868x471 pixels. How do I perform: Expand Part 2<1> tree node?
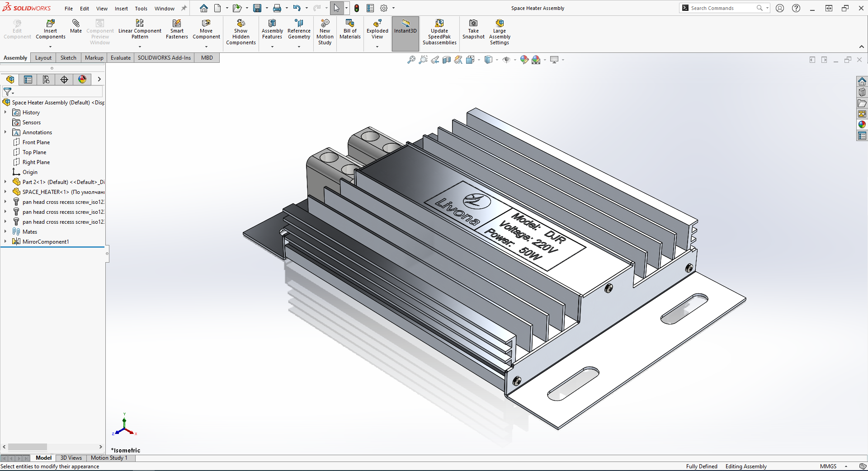click(x=5, y=182)
